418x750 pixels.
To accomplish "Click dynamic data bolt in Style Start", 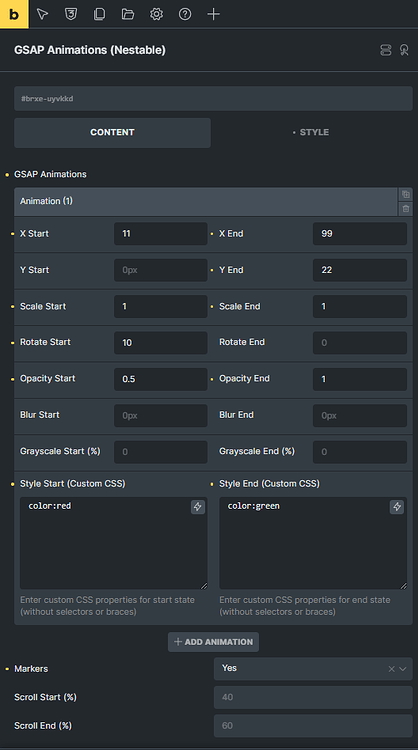I will (x=198, y=507).
